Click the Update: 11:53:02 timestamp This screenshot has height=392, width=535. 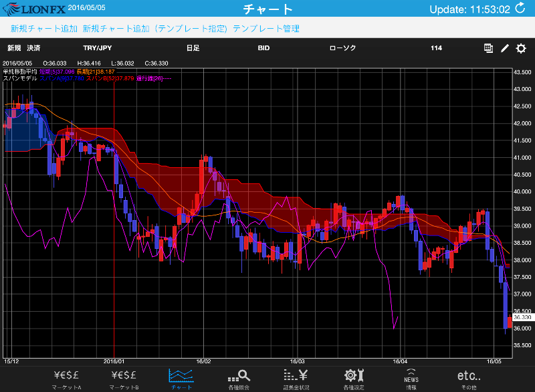[x=470, y=9]
